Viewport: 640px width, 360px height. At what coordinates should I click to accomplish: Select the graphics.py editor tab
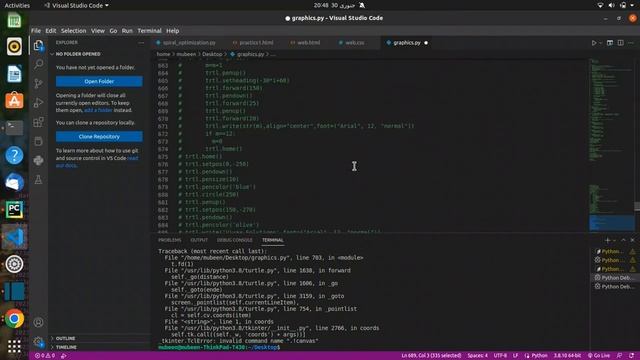tap(407, 42)
